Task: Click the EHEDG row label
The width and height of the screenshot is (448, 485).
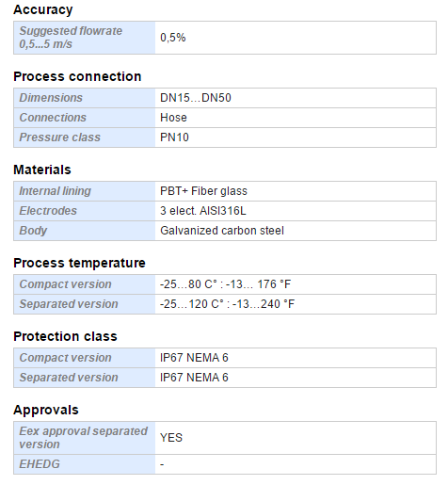Action: tap(40, 464)
